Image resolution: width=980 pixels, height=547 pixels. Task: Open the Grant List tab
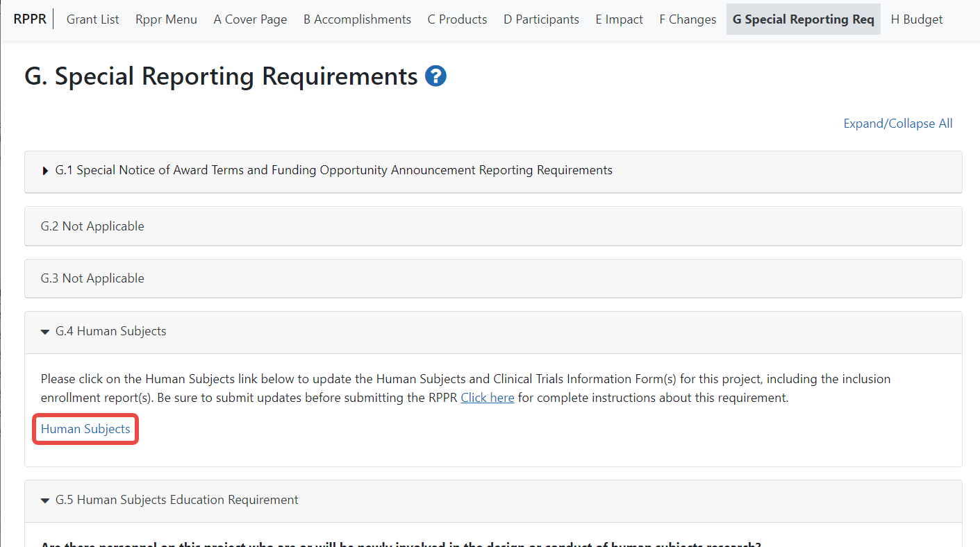(93, 19)
